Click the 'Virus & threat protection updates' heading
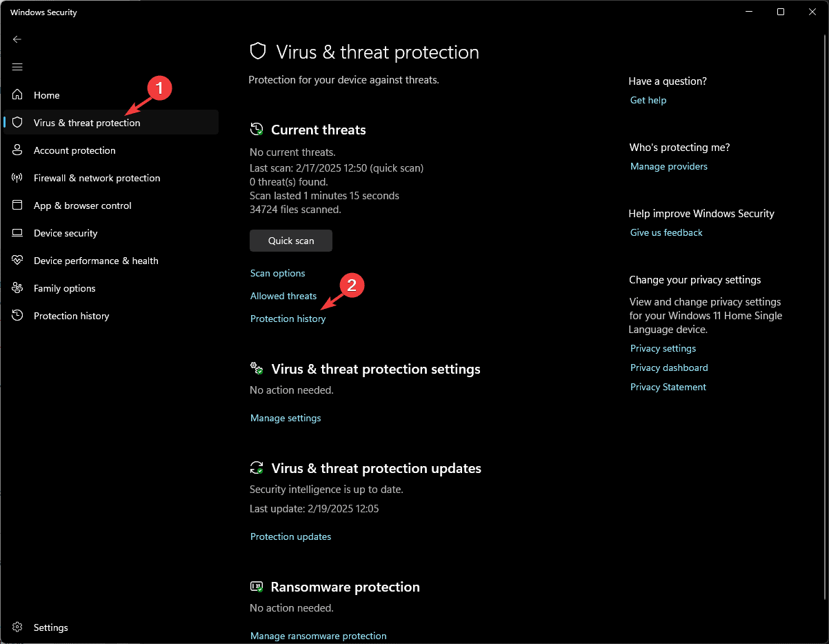Screen dimensions: 829x644 pos(376,468)
